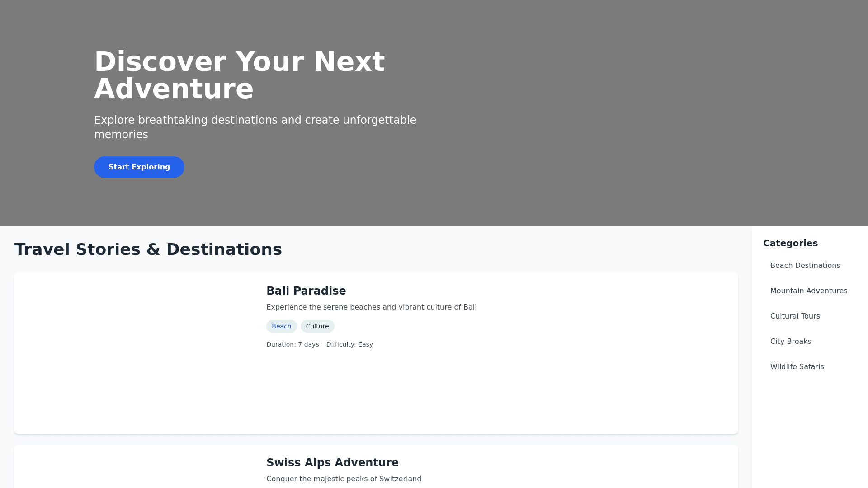Click the Start Exploring button
The height and width of the screenshot is (488, 868).
coord(139,167)
